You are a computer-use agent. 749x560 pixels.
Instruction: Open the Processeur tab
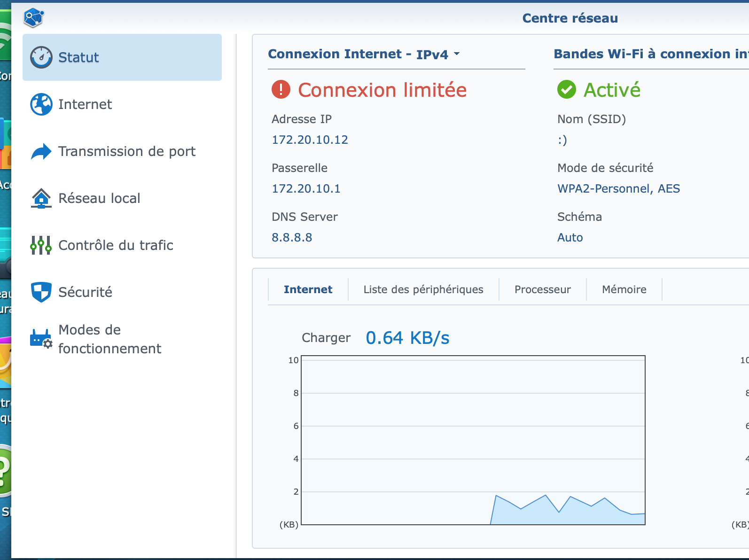tap(543, 289)
